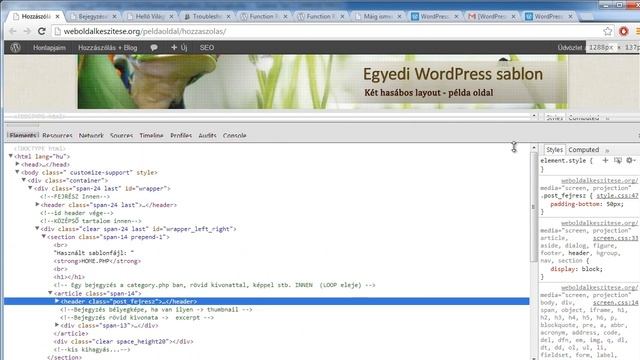This screenshot has width=640, height=360.
Task: Switch to the Helló Világ browser tab
Action: point(149,17)
